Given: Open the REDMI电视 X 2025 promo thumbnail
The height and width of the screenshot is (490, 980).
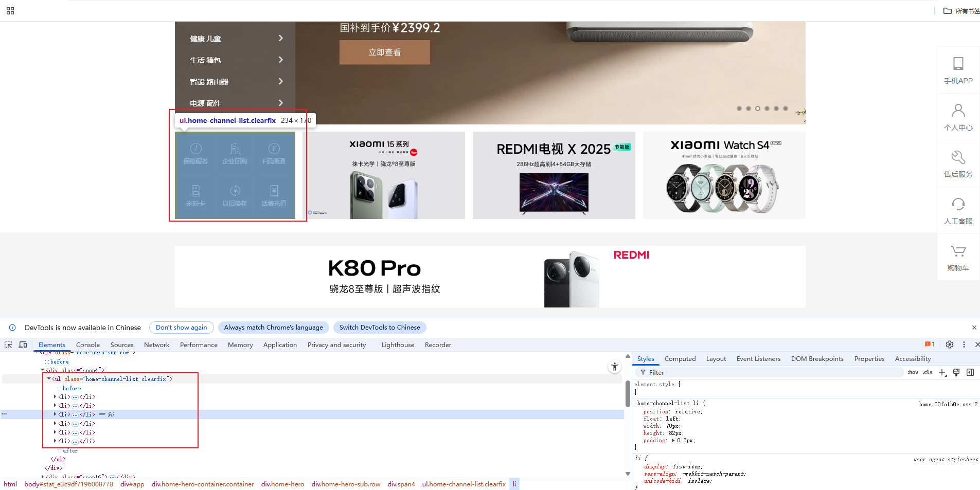Looking at the screenshot, I should tap(554, 175).
